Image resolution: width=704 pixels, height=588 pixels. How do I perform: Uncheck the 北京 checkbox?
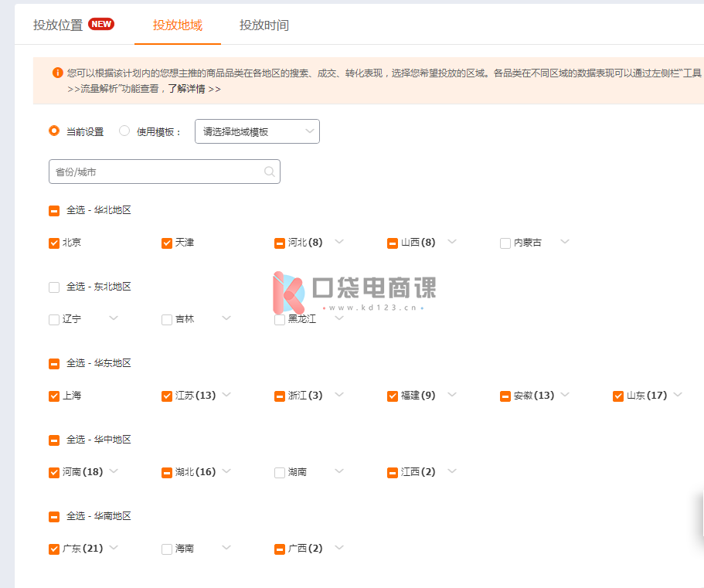click(x=54, y=243)
